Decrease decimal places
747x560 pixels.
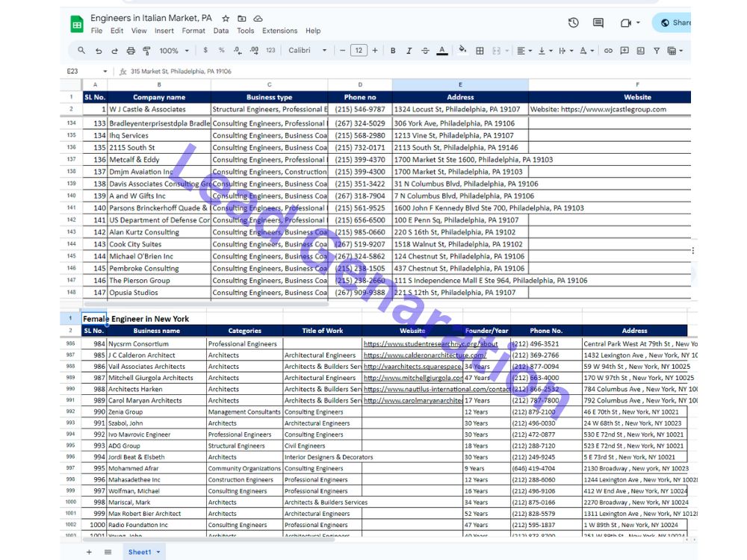coord(238,50)
